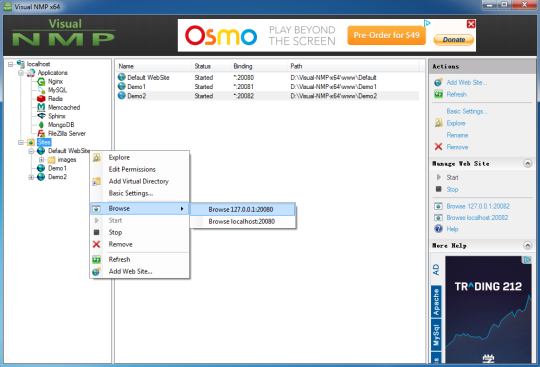
Task: Click the Browse 127.0.0.1:20082 icon in Actions
Action: (x=438, y=206)
